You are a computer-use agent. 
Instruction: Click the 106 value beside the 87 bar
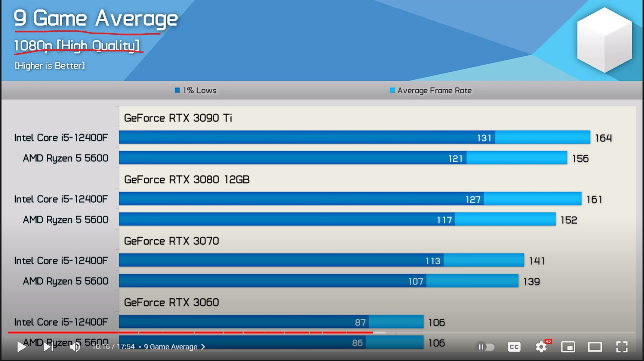[x=437, y=323]
